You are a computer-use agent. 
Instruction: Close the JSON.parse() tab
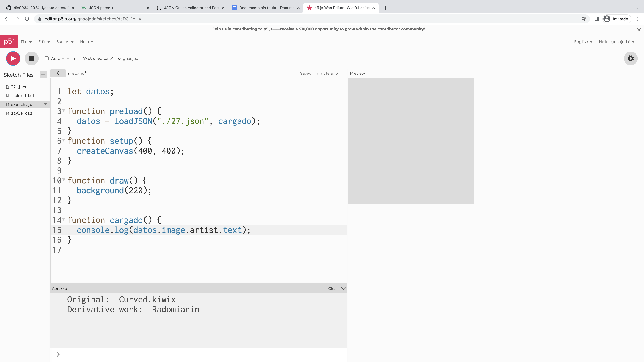pyautogui.click(x=148, y=8)
